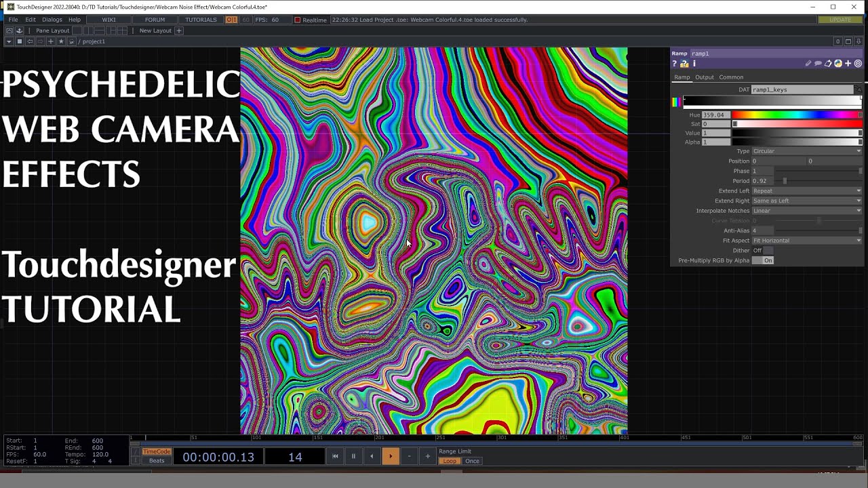The width and height of the screenshot is (868, 488).
Task: Open the operator help question mark icon
Action: click(675, 64)
